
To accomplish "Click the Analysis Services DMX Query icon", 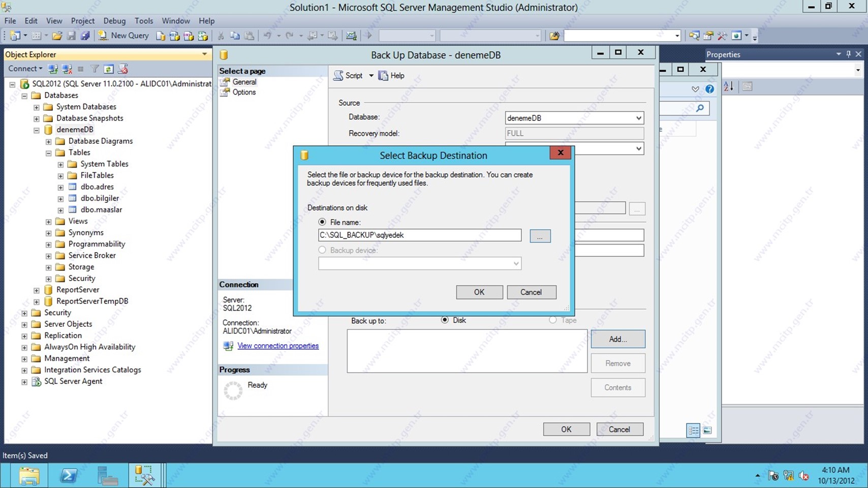I will 189,36.
